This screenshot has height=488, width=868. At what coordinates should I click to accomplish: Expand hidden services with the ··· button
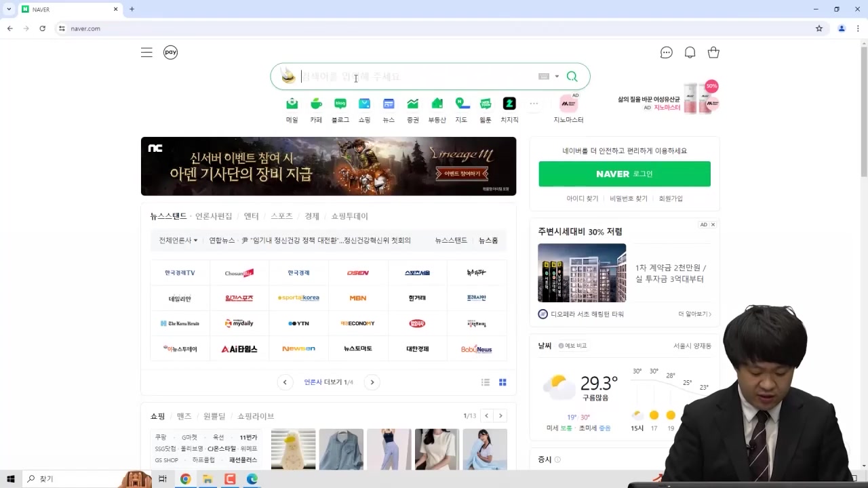tap(534, 103)
